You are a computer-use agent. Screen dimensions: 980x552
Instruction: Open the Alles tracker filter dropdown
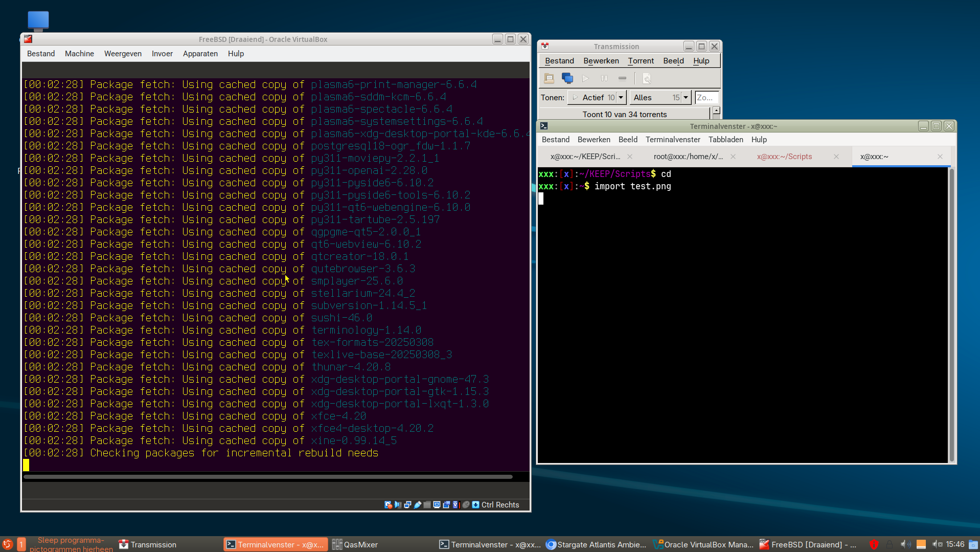point(661,97)
